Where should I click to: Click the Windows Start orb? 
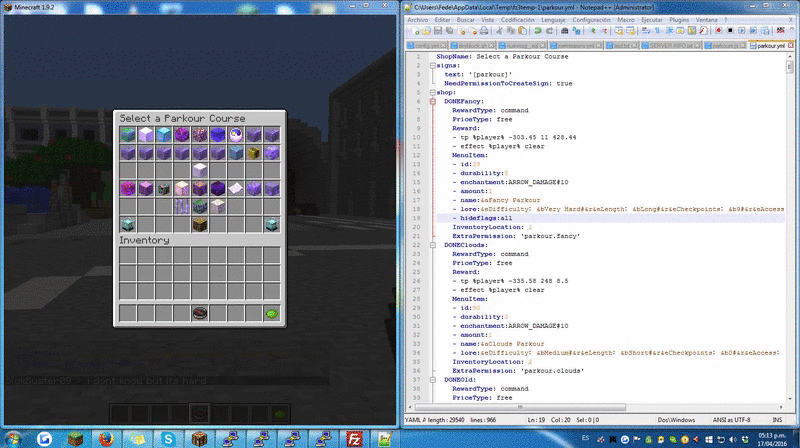coord(13,438)
